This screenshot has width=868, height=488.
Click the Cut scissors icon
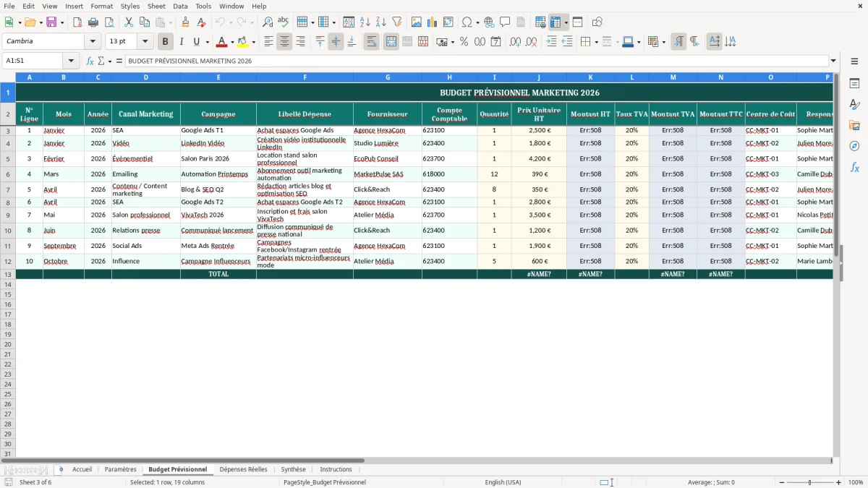[x=128, y=22]
